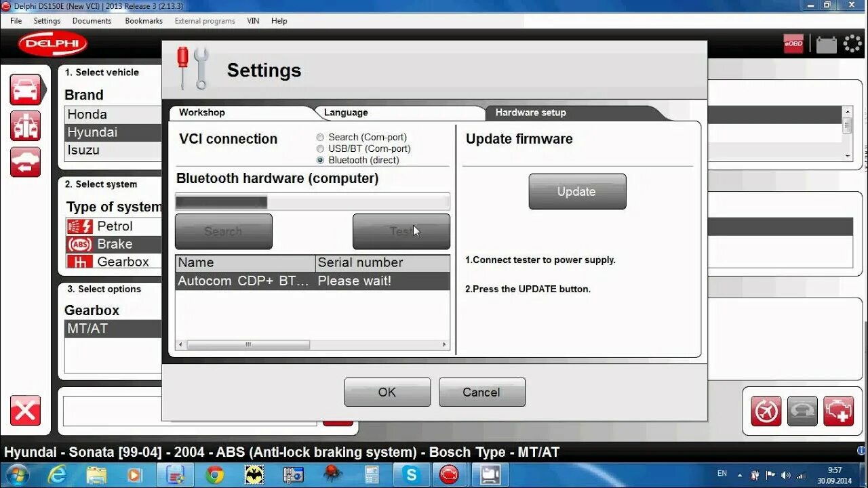Viewport: 868px width, 488px height.
Task: Click the Name column header
Action: tap(245, 263)
